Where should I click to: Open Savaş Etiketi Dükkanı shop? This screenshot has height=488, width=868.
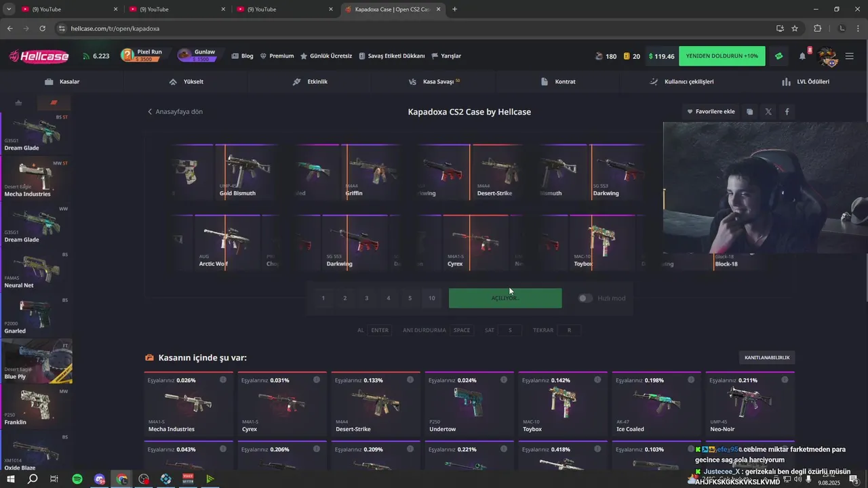pos(392,56)
